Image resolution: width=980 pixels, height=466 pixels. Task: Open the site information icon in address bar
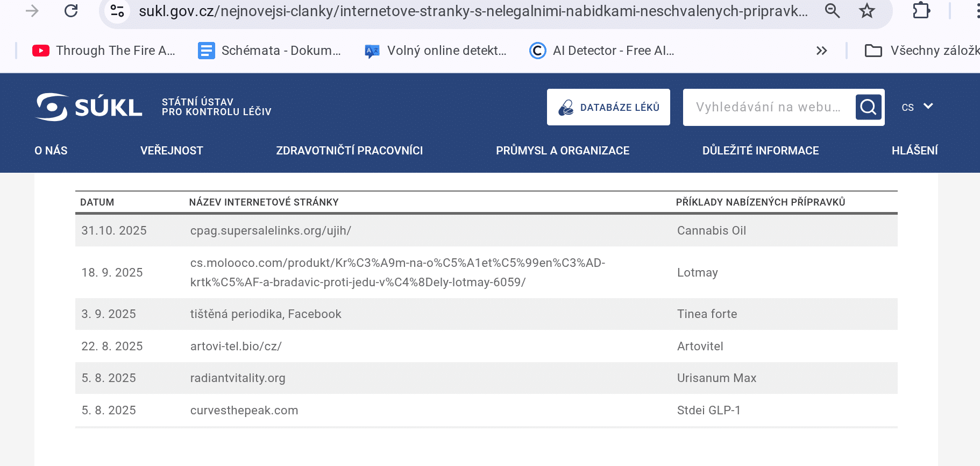tap(117, 11)
